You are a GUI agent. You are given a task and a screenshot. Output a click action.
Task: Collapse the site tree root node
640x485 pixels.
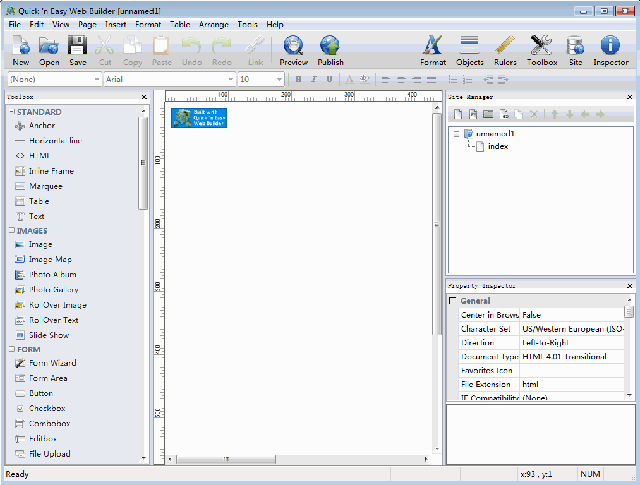(x=456, y=133)
